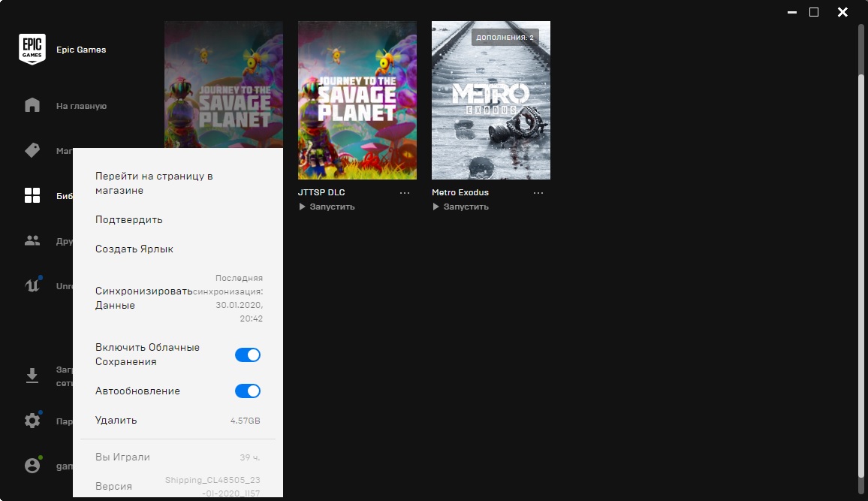Choose 'Перейти на страницу в магазине'
868x501 pixels.
click(x=154, y=183)
